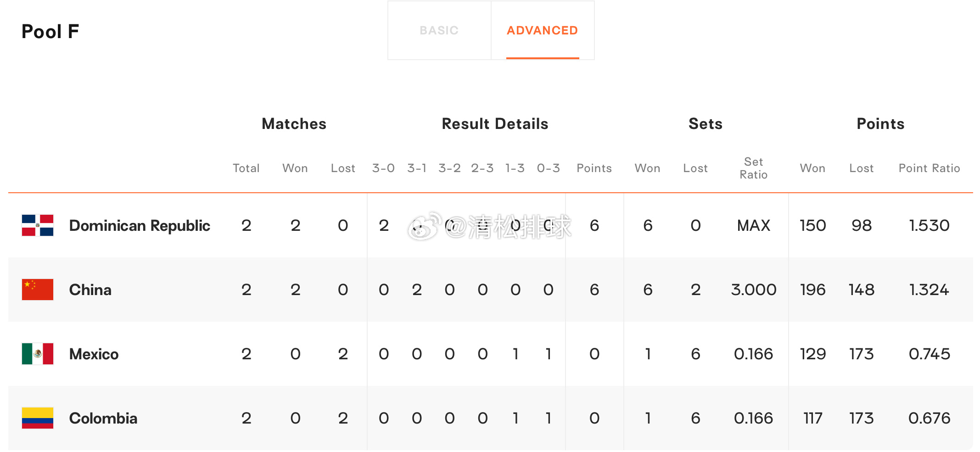
Task: Click the Matches group heading
Action: [x=294, y=124]
